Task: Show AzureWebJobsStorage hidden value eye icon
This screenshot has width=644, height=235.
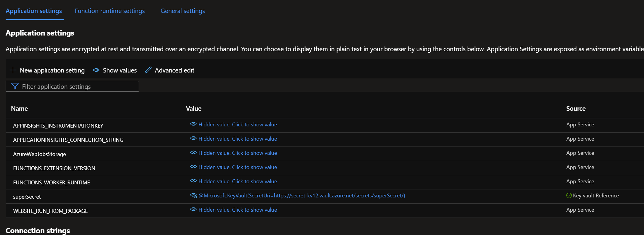Action: click(x=193, y=153)
